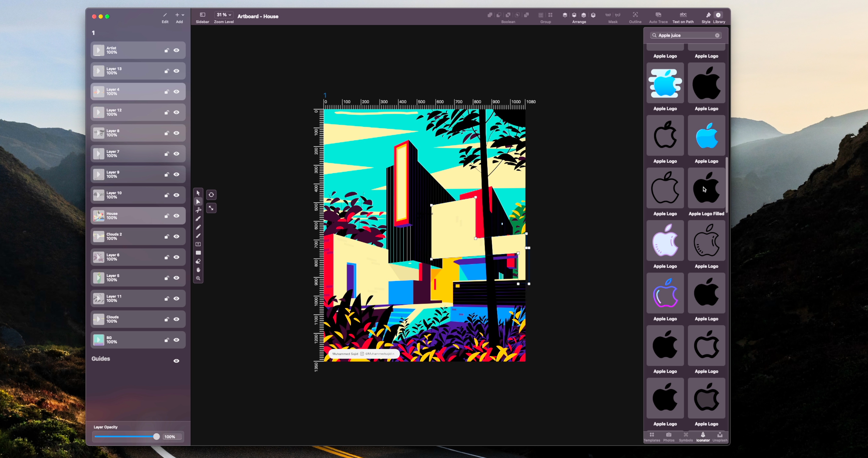Select the Node tool in the toolbar
The width and height of the screenshot is (868, 458).
click(x=198, y=201)
